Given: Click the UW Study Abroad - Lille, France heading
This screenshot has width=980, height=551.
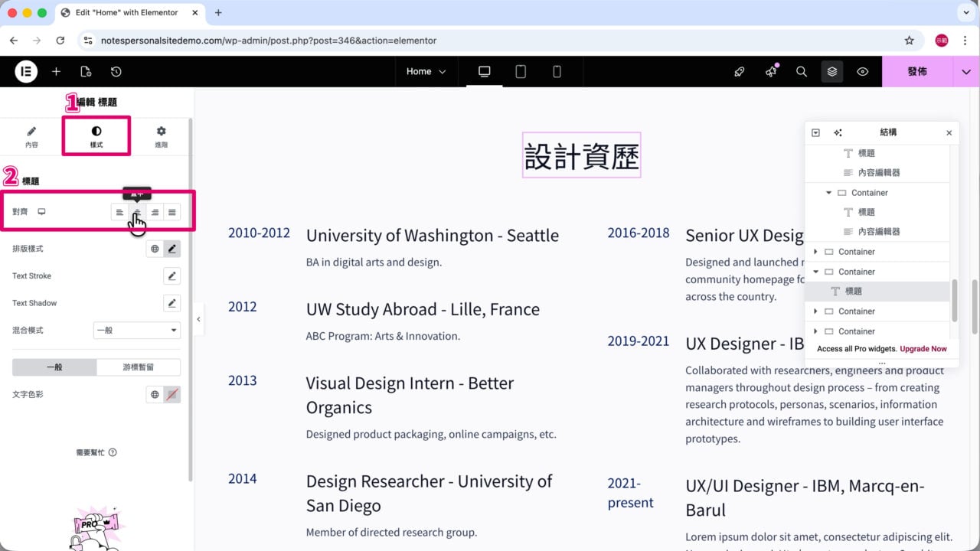Looking at the screenshot, I should point(423,309).
